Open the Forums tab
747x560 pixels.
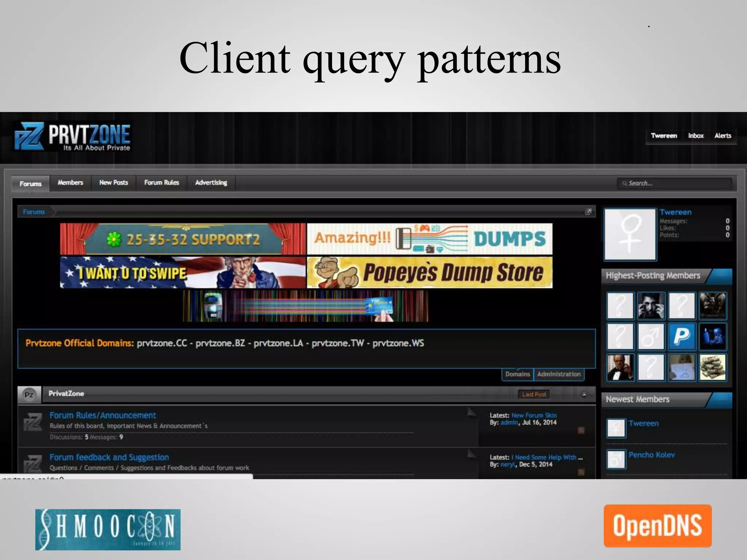click(x=31, y=183)
